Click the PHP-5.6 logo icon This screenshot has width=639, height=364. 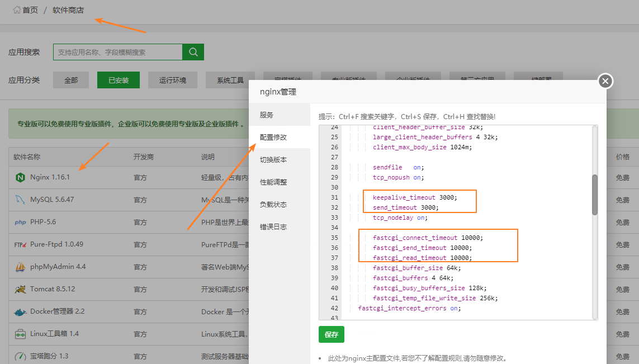click(x=20, y=222)
